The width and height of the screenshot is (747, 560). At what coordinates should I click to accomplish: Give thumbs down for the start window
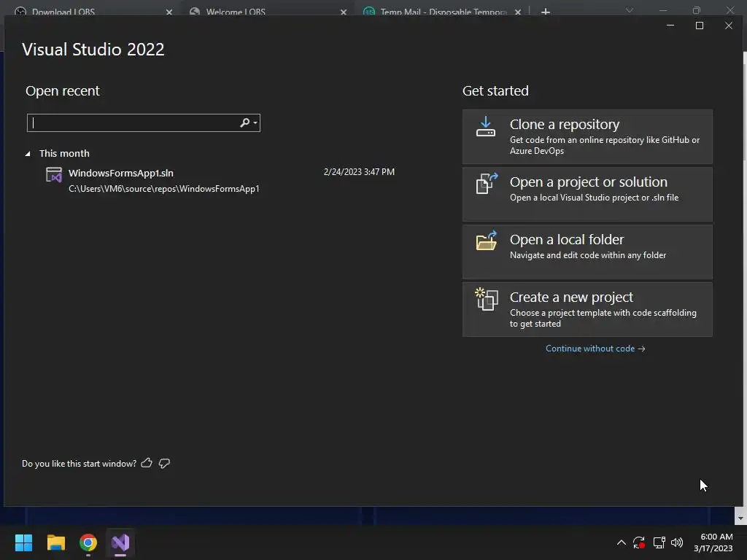164,463
